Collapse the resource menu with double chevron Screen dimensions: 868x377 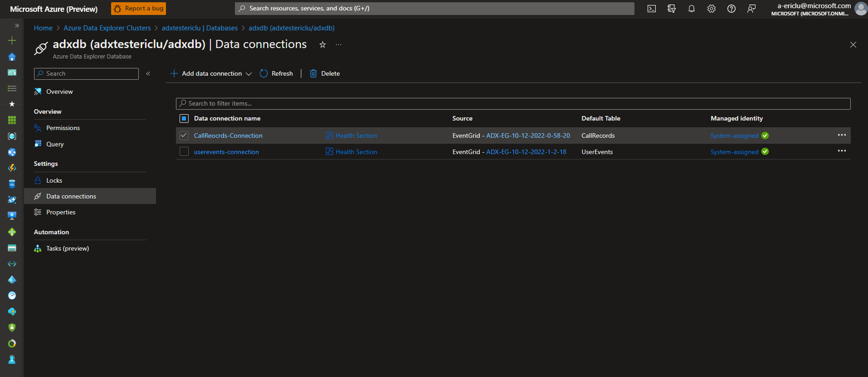coord(148,73)
